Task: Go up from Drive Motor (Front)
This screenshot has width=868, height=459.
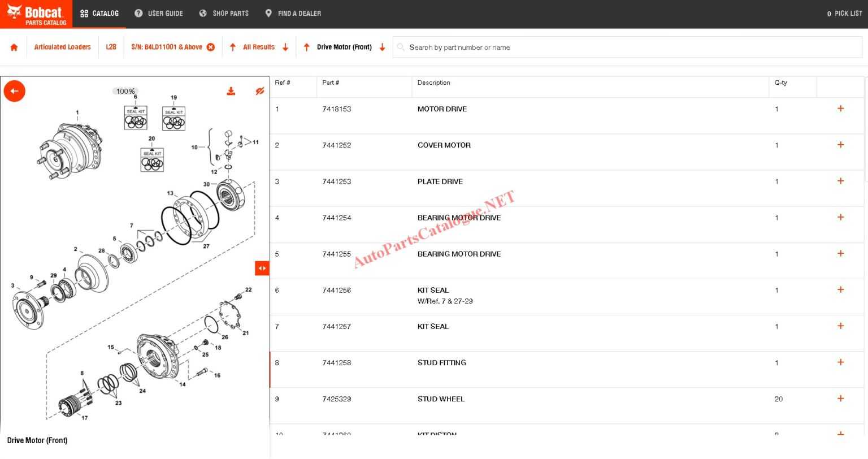Action: point(307,47)
